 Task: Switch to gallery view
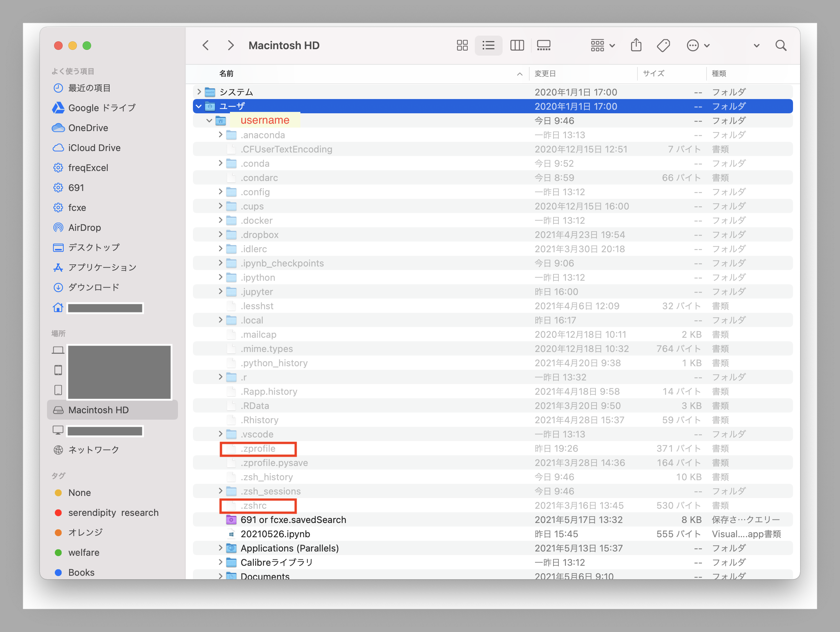(x=544, y=46)
